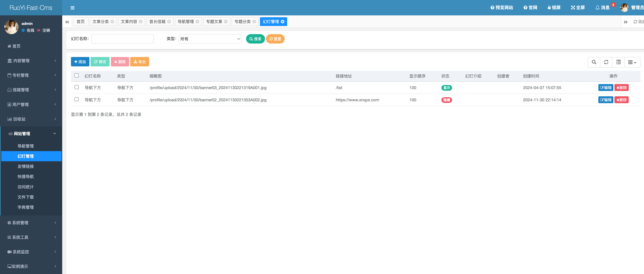Open 字典管理 in sidebar submenu
Screen dimensions: 644x274
click(32, 207)
